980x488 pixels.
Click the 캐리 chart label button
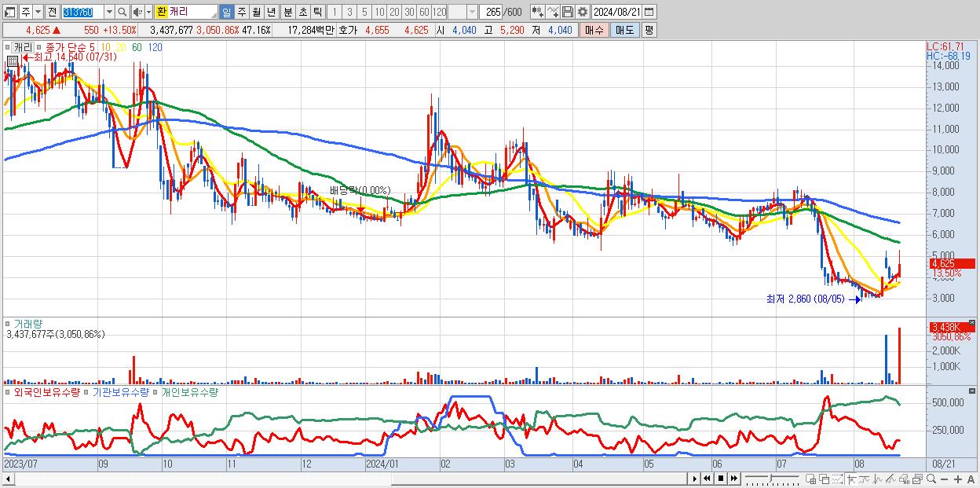point(23,47)
